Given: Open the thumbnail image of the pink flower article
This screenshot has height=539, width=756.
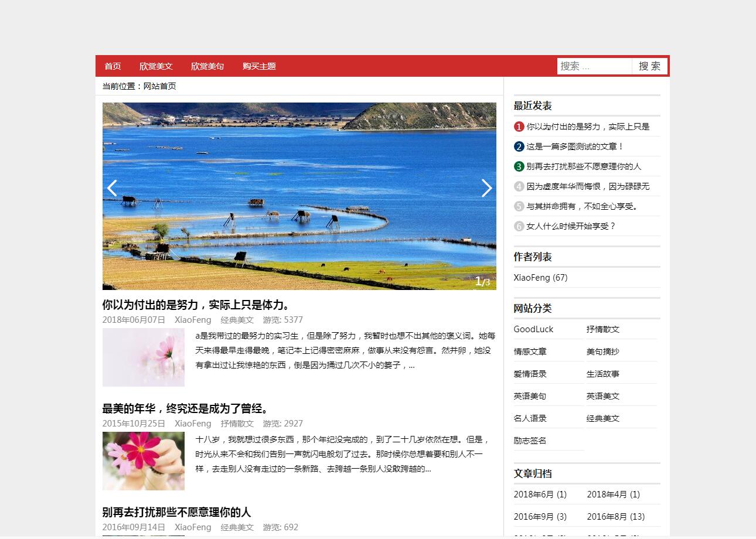Looking at the screenshot, I should [143, 357].
